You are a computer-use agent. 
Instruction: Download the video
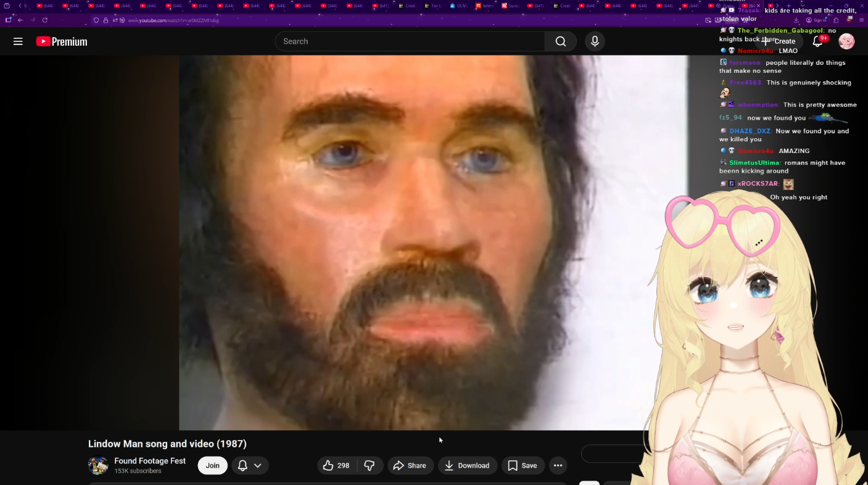click(x=467, y=465)
